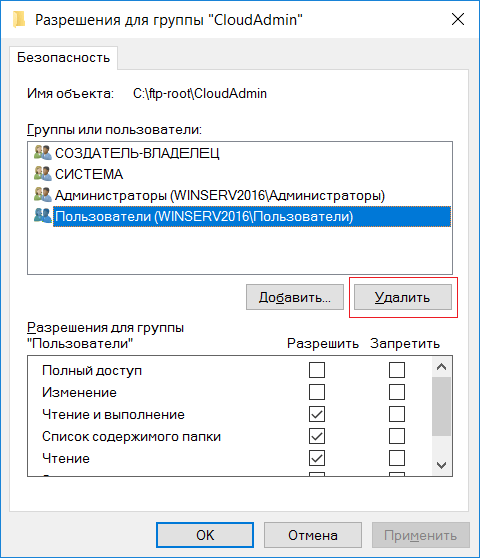
Task: Uncheck allow Чтение permission
Action: click(317, 458)
